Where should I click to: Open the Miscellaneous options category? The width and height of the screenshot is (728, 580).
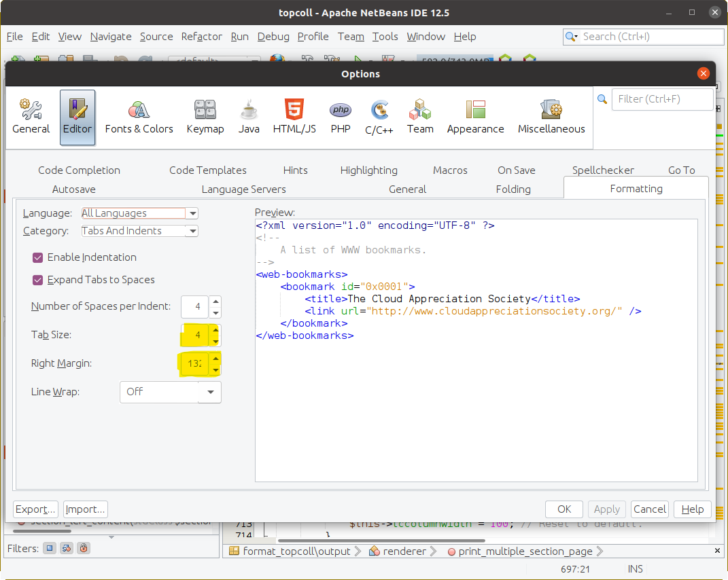(x=551, y=117)
